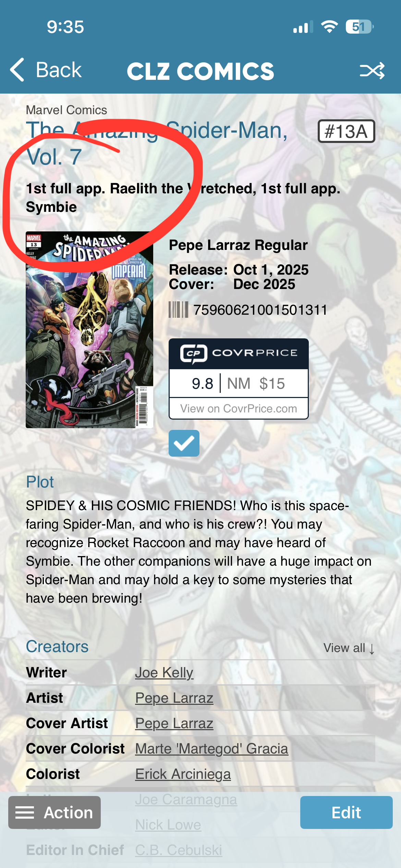Screen dimensions: 401x868
Task: Open The Amazing Spider-Man, Vol. 7 series title
Action: [157, 144]
